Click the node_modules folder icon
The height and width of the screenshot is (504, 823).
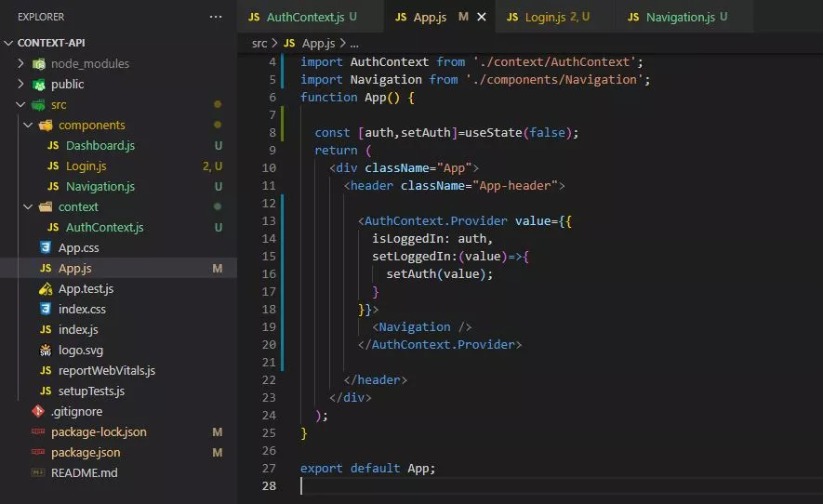coord(38,64)
